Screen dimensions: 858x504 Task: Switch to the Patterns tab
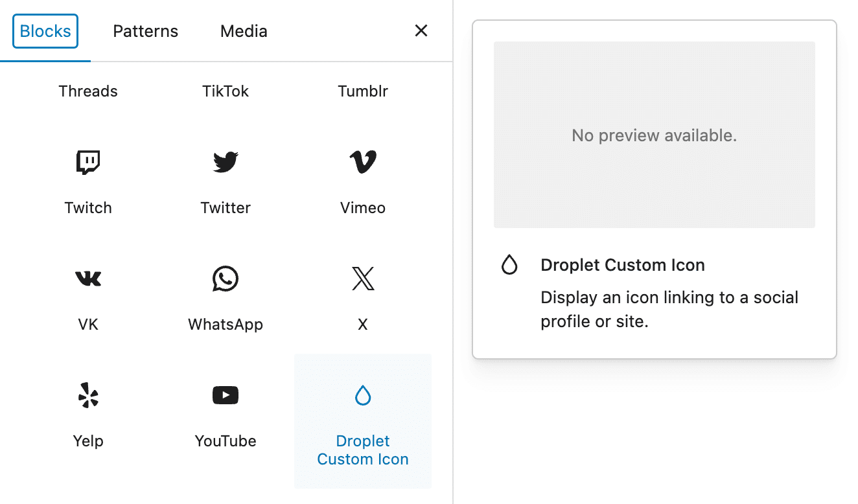145,30
